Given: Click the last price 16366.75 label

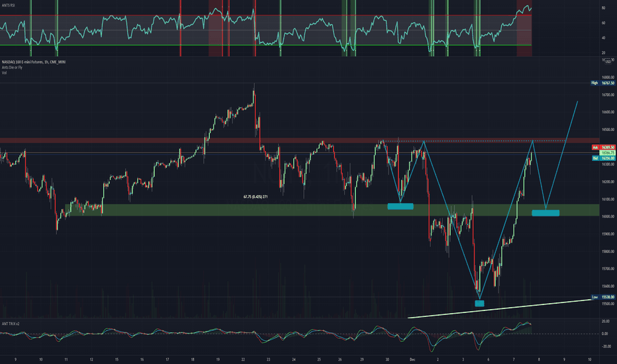Looking at the screenshot, I should pos(607,153).
